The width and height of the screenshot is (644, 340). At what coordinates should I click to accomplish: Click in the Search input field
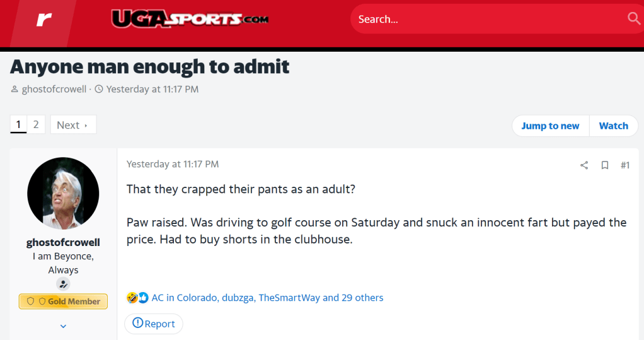[485, 20]
